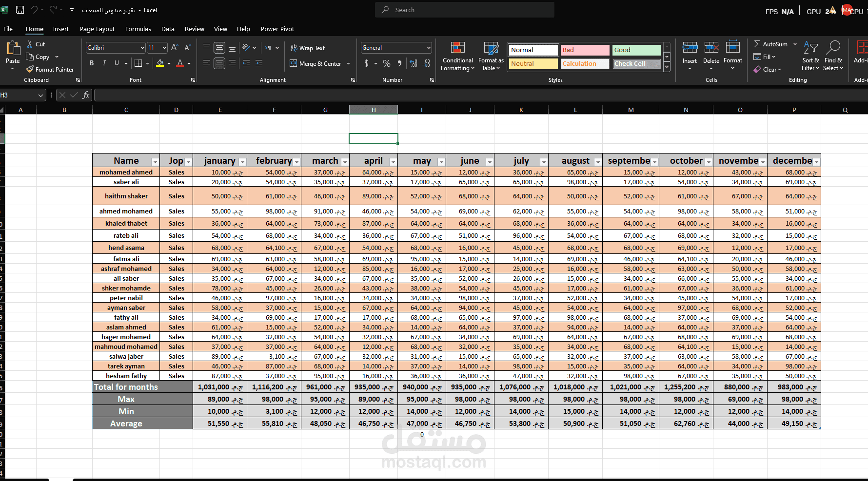The image size is (868, 481).
Task: Click the Increase Indent icon
Action: tap(259, 63)
